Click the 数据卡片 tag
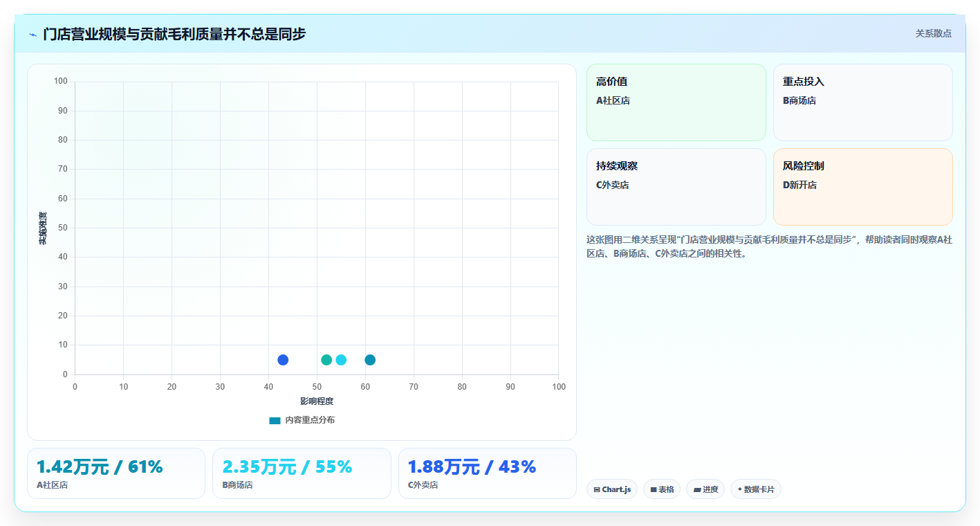 tap(756, 489)
